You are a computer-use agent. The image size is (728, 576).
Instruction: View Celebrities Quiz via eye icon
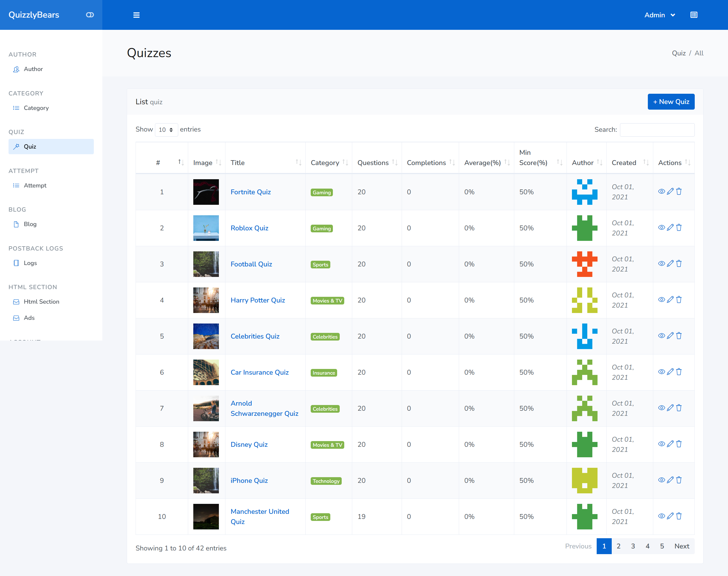[661, 336]
